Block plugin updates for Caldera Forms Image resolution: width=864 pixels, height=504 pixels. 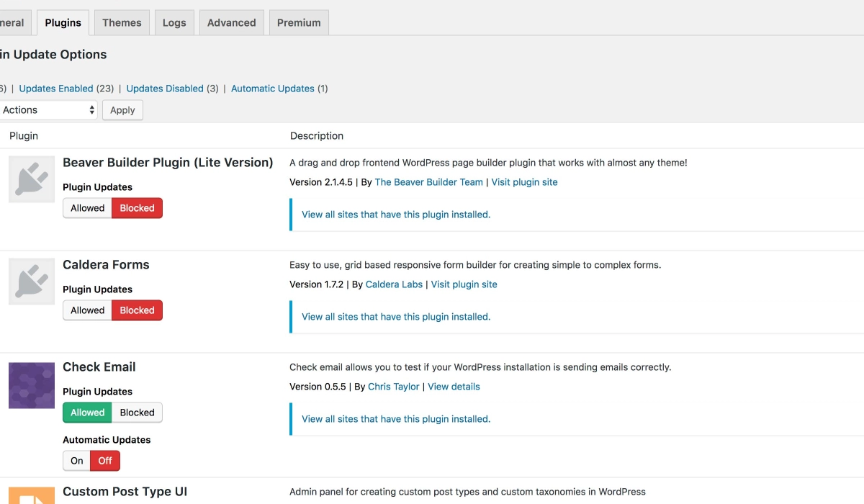pos(137,310)
